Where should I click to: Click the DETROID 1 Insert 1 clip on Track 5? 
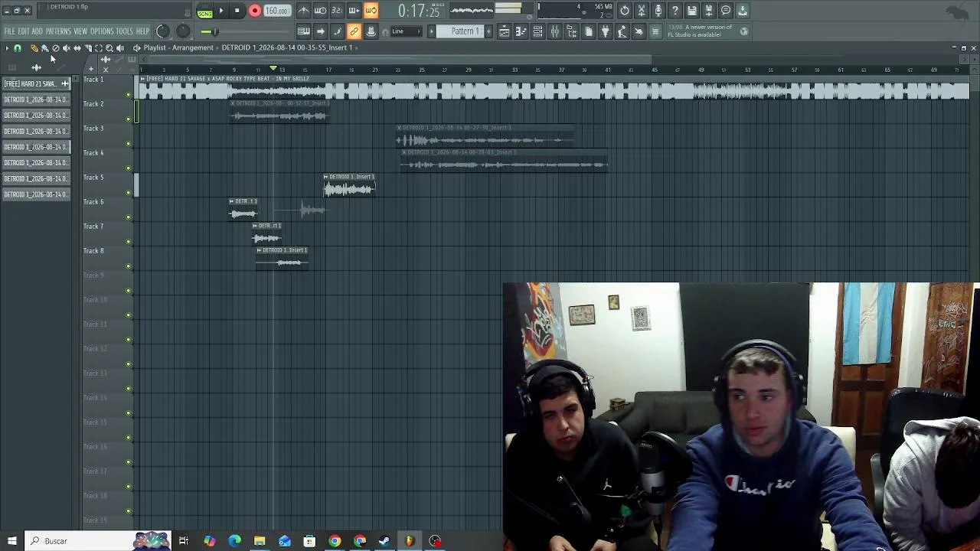point(349,184)
